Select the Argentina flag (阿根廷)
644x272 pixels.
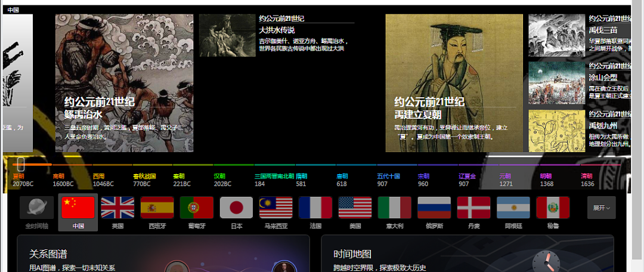point(513,208)
